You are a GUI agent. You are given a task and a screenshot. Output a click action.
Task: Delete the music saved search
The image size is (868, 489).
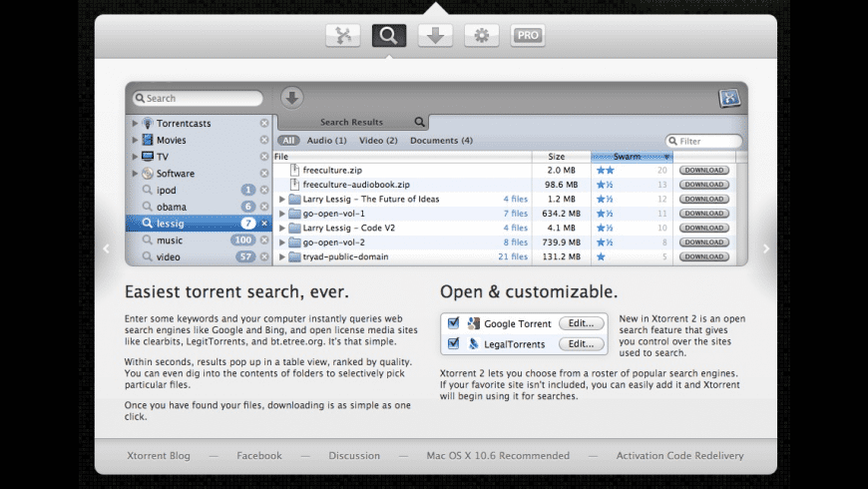point(264,240)
